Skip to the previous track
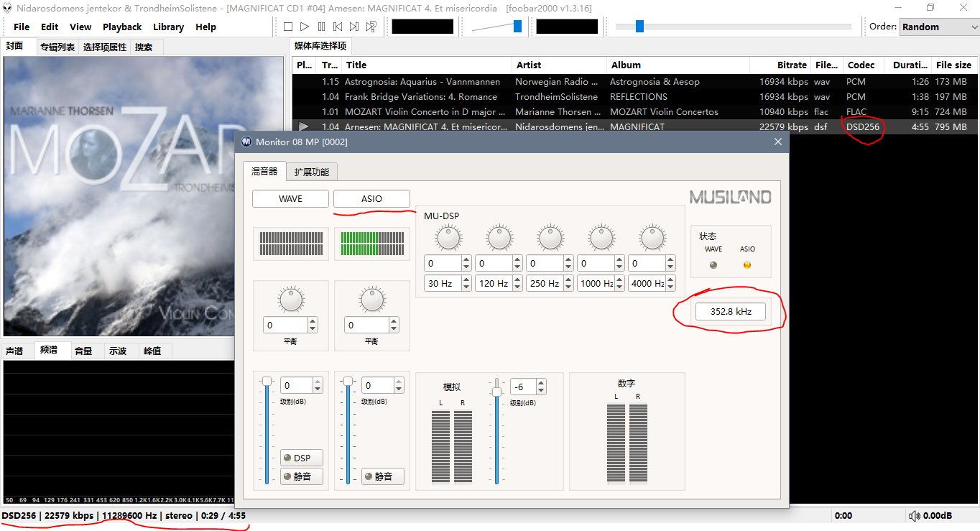This screenshot has height=531, width=980. point(338,27)
